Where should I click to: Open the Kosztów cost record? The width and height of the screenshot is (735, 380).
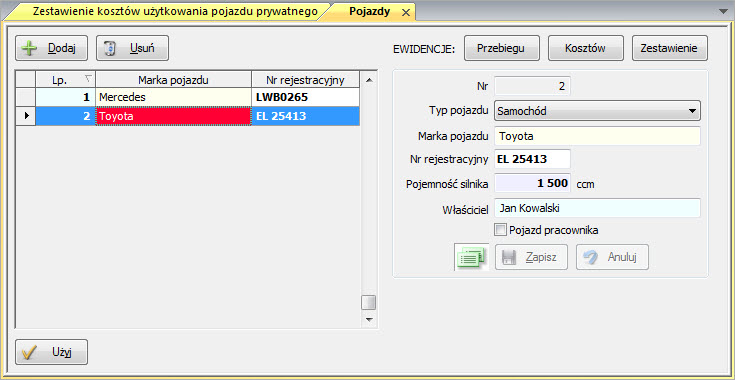[586, 48]
